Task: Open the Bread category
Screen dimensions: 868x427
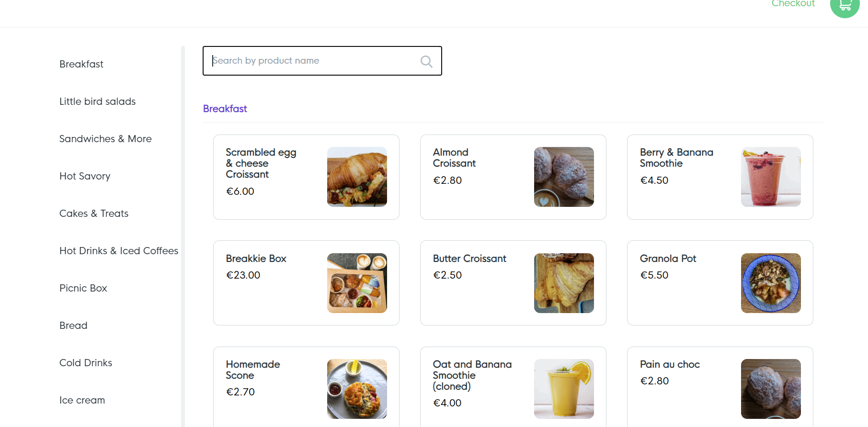Action: coord(73,325)
